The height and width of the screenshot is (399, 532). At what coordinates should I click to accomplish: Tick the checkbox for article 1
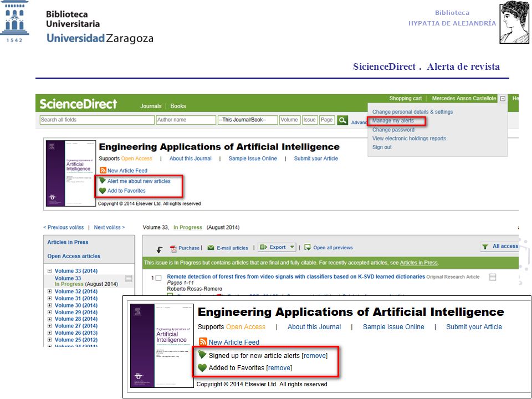click(158, 278)
